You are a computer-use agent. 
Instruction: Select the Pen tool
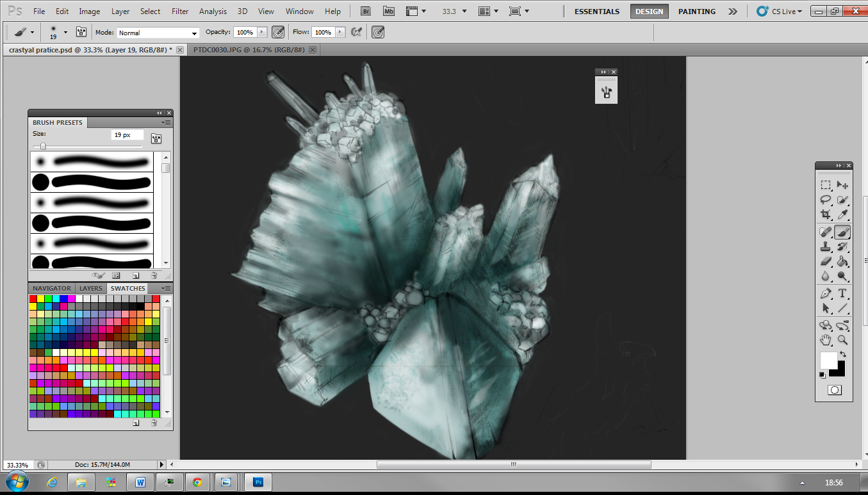coord(826,293)
